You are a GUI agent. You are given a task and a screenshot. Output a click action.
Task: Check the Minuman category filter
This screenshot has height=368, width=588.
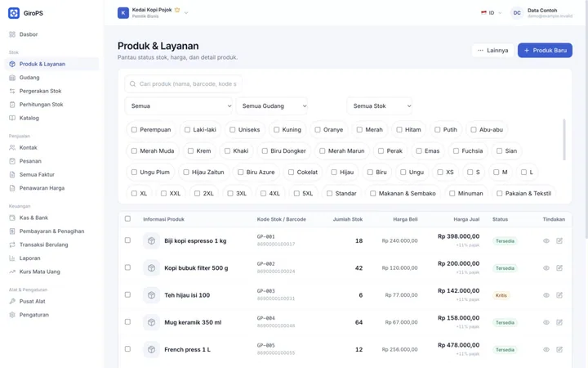pyautogui.click(x=452, y=193)
